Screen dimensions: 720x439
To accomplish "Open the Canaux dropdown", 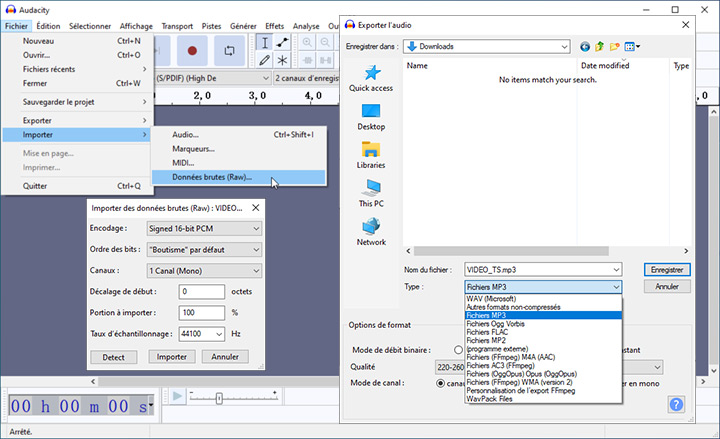I will point(203,270).
